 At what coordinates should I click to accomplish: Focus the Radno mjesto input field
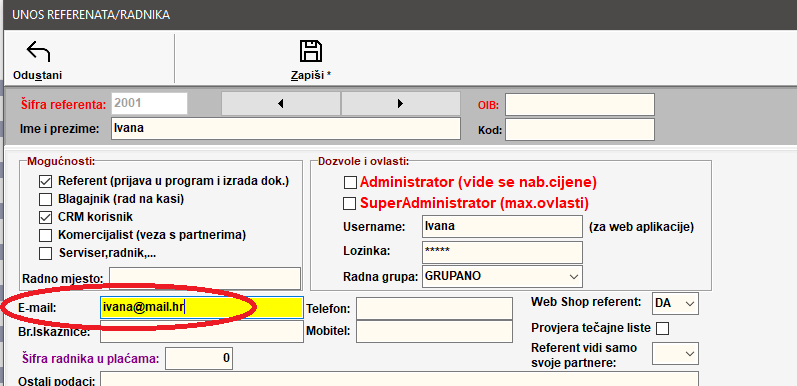tap(205, 279)
